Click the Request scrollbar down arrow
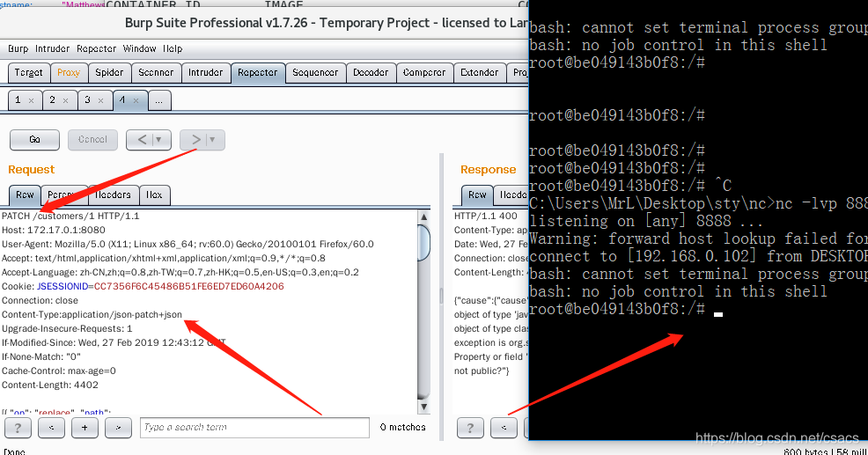 click(x=424, y=407)
